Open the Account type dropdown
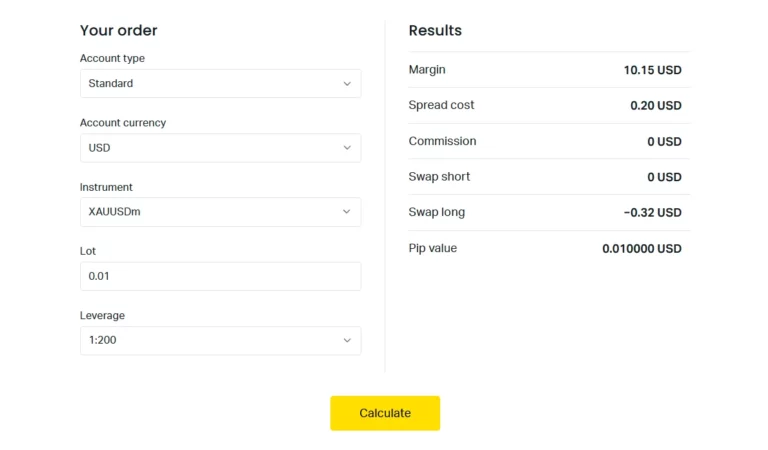Screen dimensions: 768x450 [x=220, y=84]
